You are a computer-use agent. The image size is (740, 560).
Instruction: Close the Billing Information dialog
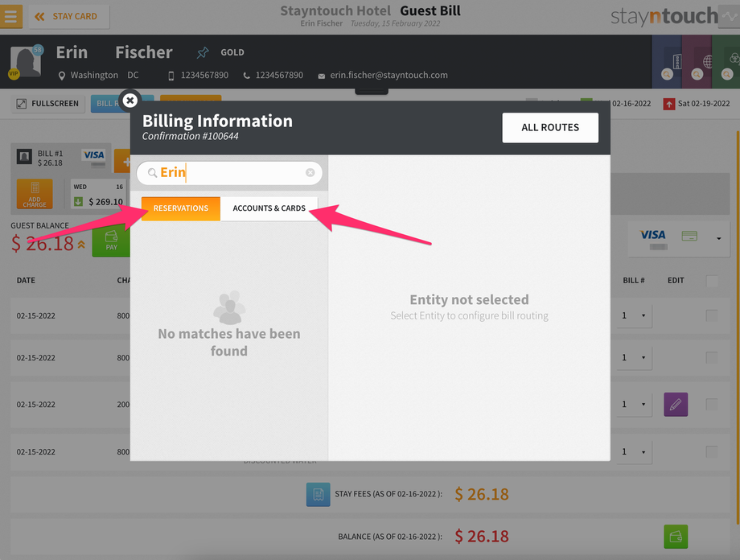point(129,100)
